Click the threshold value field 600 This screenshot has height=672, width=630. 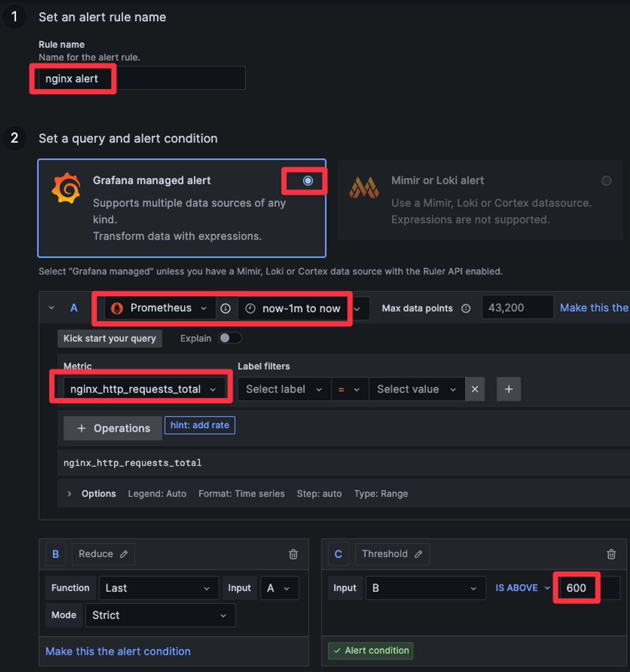click(x=589, y=588)
